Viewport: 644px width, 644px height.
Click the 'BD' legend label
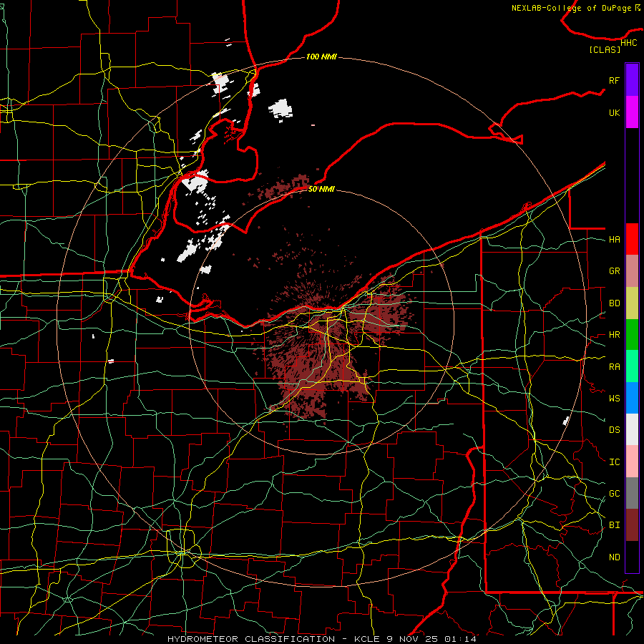[614, 303]
